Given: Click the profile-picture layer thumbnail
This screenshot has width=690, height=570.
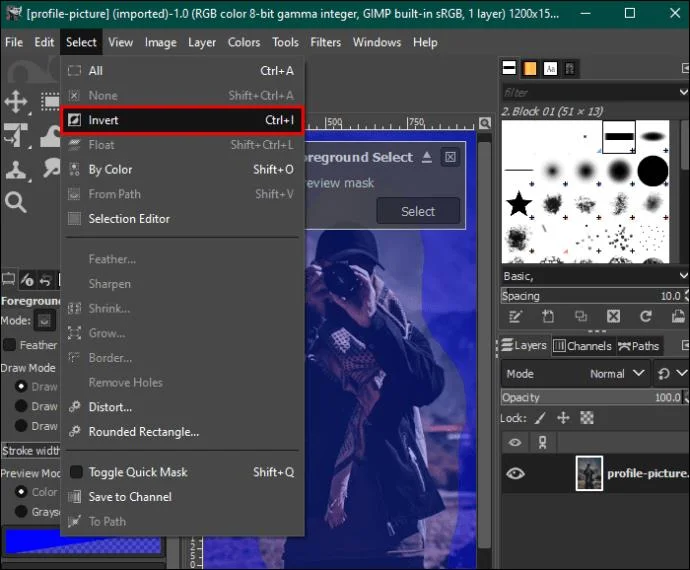Looking at the screenshot, I should coord(589,473).
